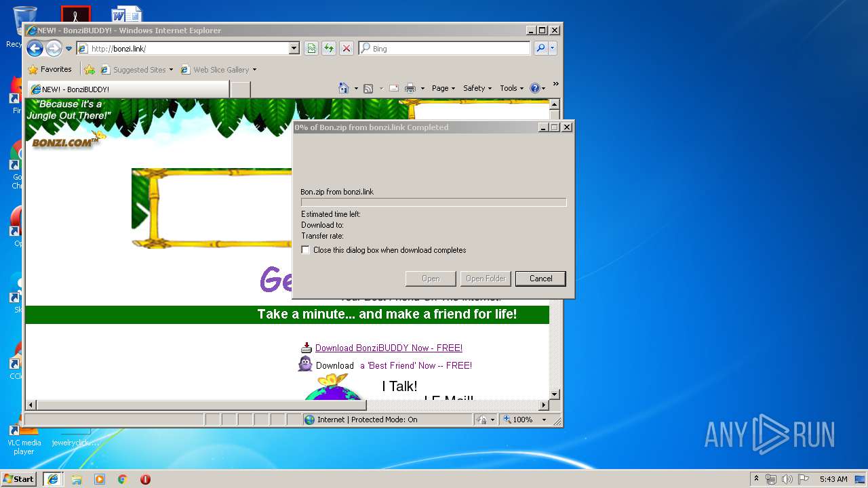Open a new blank tab

(x=241, y=89)
